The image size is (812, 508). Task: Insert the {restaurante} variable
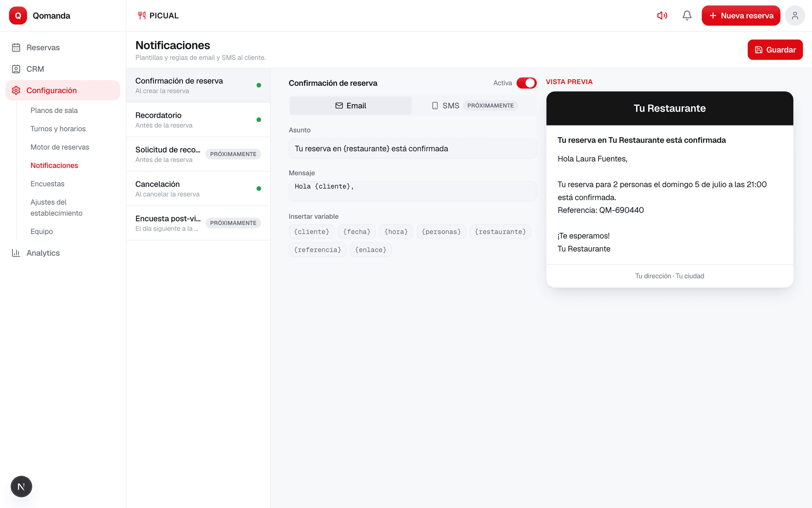click(x=500, y=231)
